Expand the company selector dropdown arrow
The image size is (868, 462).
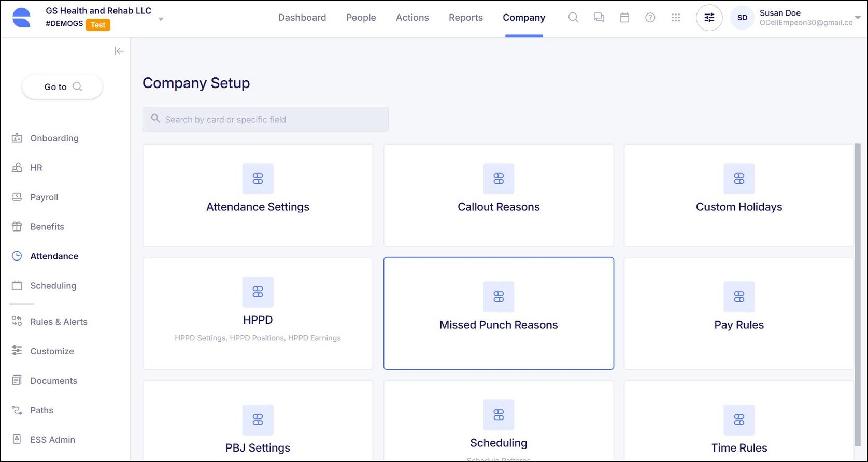click(x=161, y=19)
